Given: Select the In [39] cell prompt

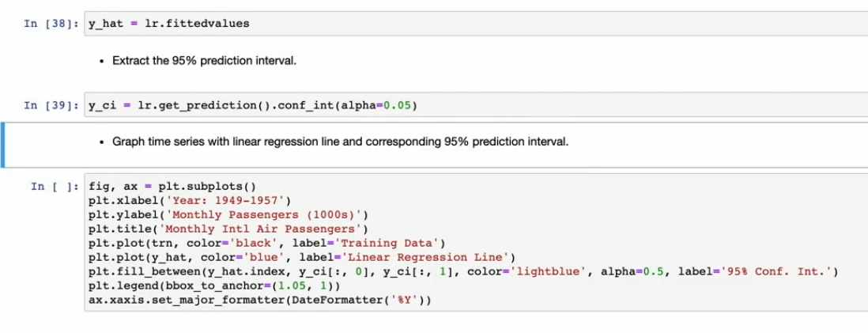Looking at the screenshot, I should 51,106.
